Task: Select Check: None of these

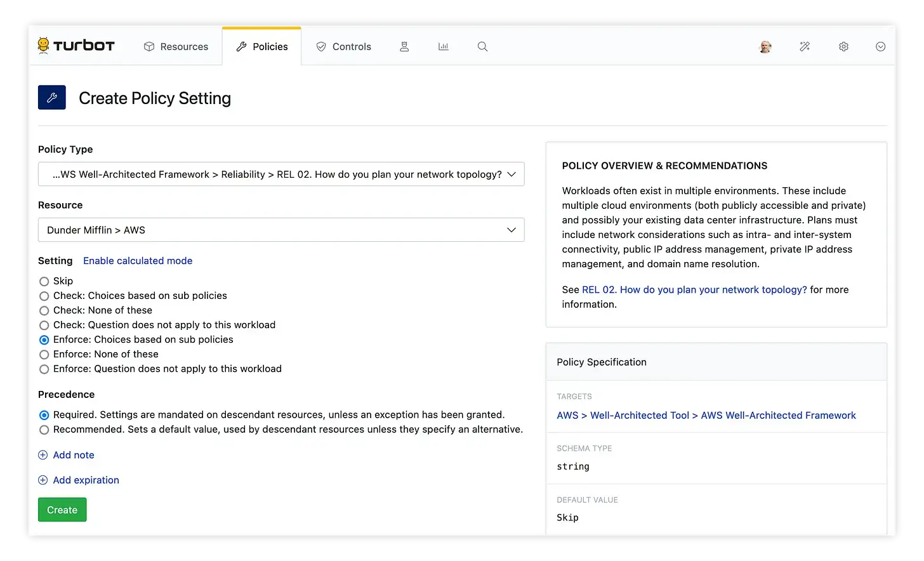Action: 44,310
